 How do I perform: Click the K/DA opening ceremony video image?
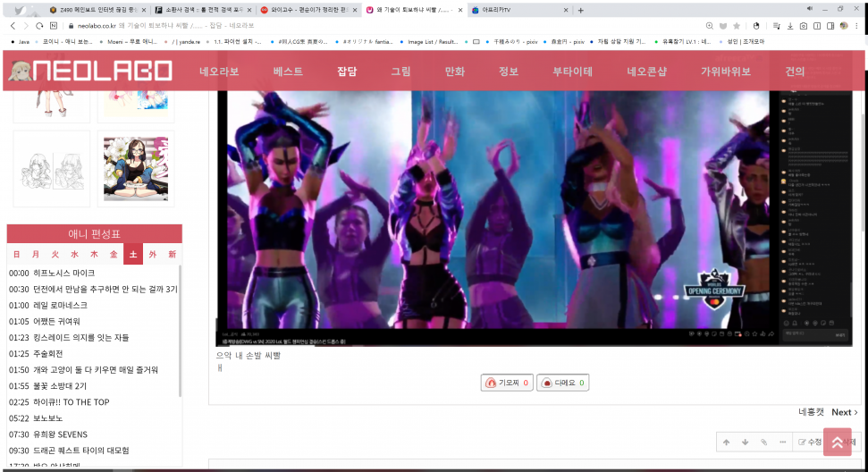535,219
